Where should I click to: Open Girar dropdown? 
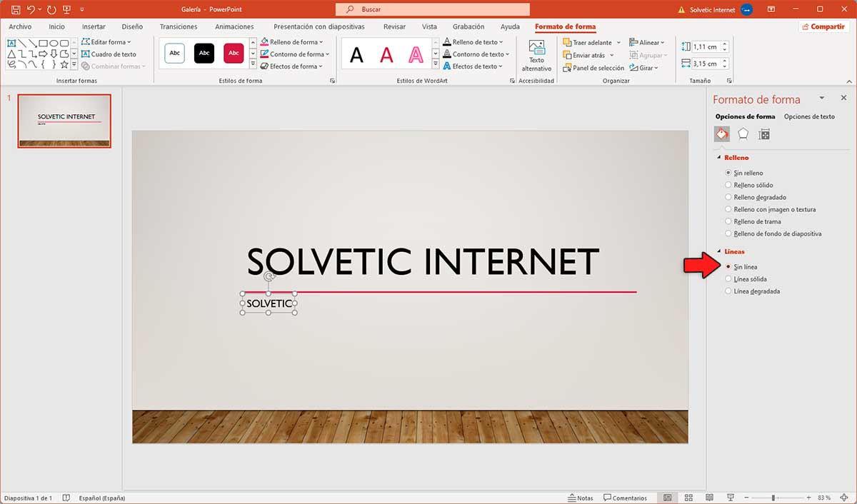pos(643,68)
